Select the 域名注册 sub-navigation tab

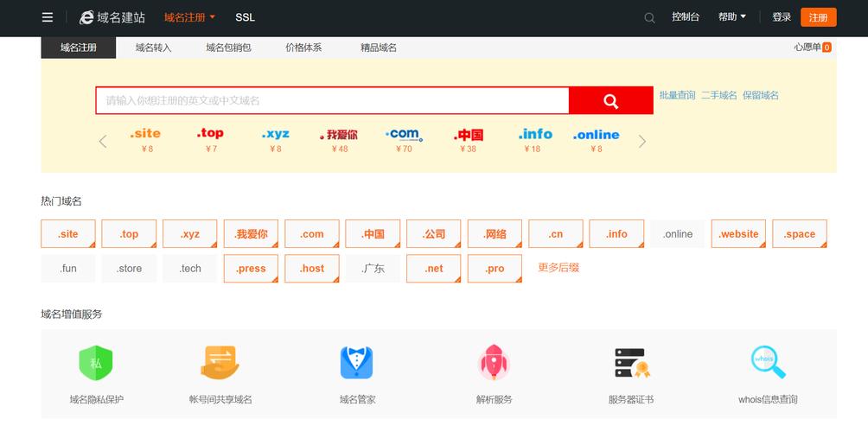pos(79,48)
